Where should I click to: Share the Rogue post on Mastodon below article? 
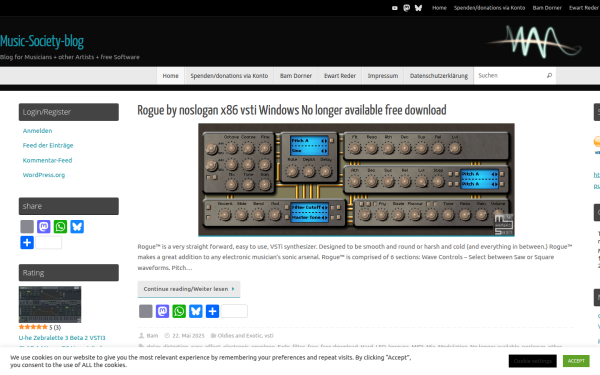162,311
